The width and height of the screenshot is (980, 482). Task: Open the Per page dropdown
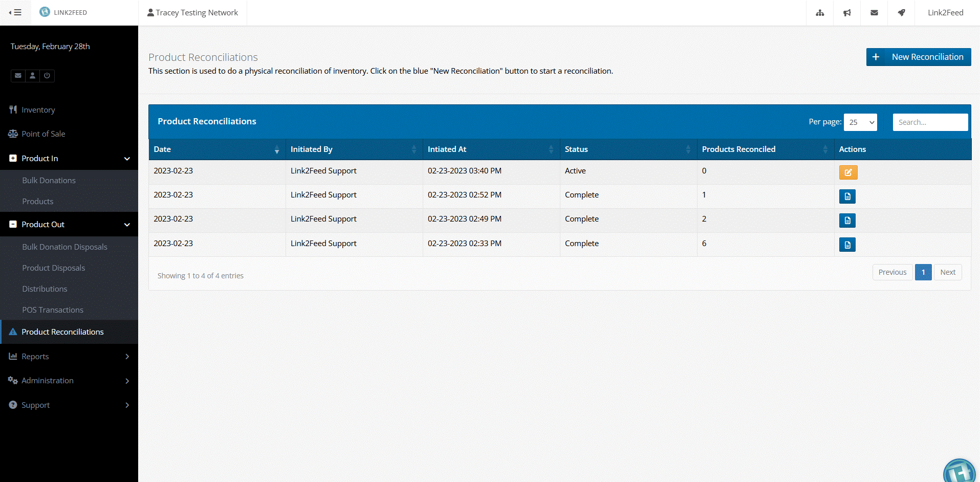(x=860, y=122)
